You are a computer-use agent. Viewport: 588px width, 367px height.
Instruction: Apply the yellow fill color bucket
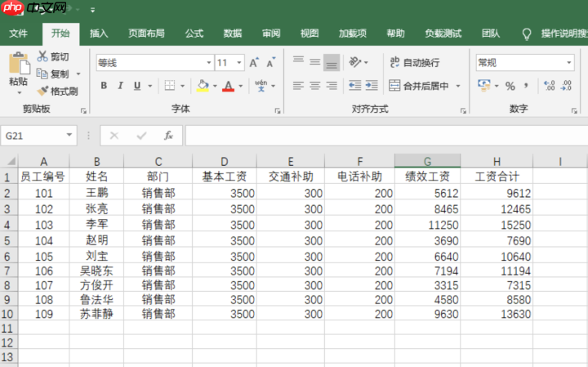pyautogui.click(x=203, y=86)
